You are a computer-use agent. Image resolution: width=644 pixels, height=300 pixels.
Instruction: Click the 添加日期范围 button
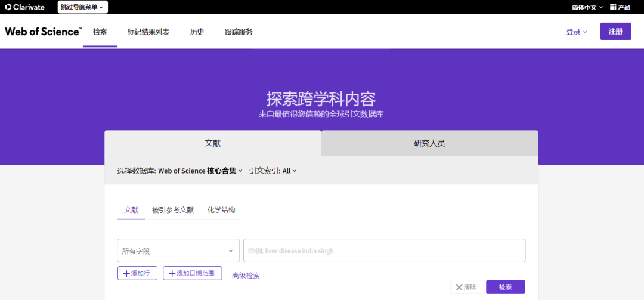click(192, 273)
